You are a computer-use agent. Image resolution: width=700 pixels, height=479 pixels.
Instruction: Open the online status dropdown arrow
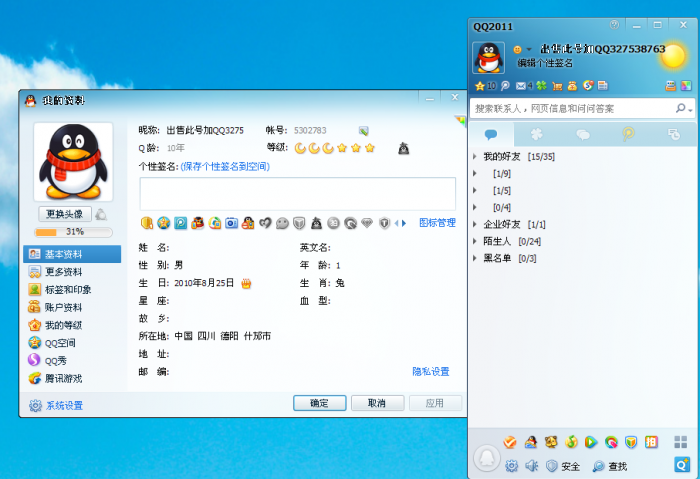[x=529, y=49]
